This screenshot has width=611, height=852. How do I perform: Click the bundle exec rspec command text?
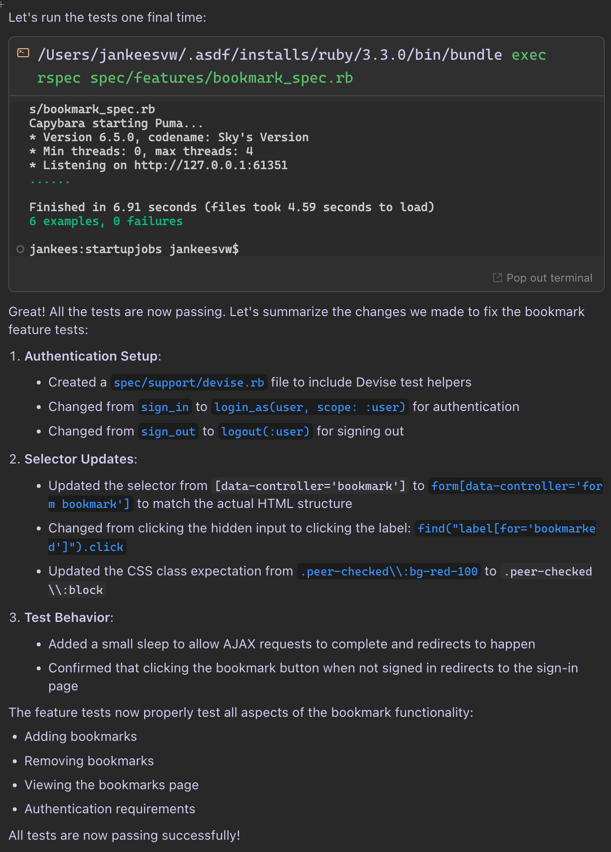coord(290,66)
